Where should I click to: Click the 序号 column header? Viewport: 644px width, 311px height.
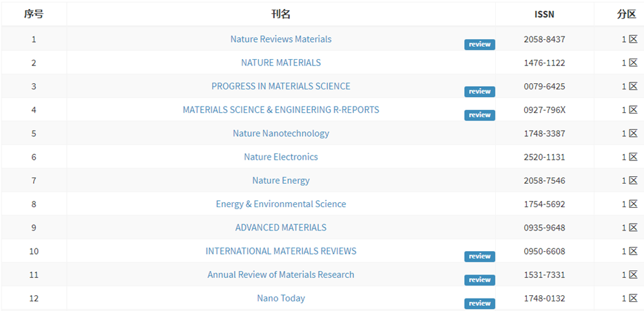[34, 14]
